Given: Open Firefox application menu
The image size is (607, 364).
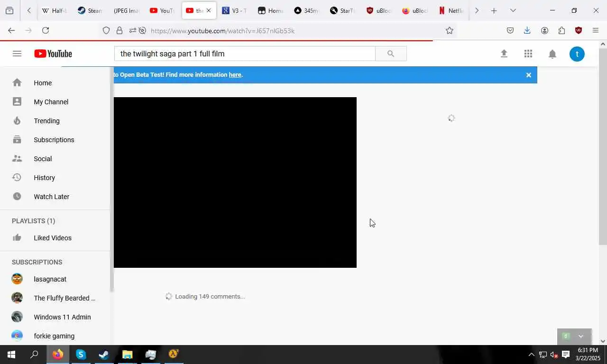Looking at the screenshot, I should [x=596, y=30].
